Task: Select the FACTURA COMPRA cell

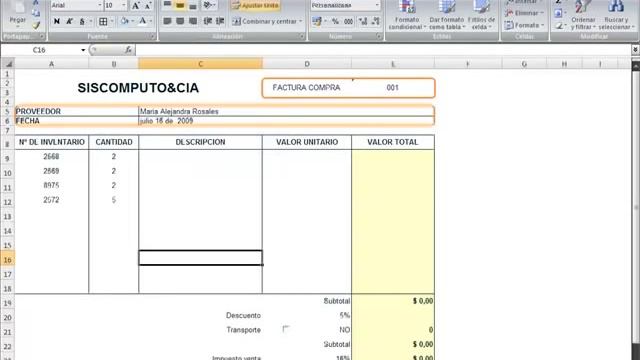Action: pyautogui.click(x=307, y=88)
